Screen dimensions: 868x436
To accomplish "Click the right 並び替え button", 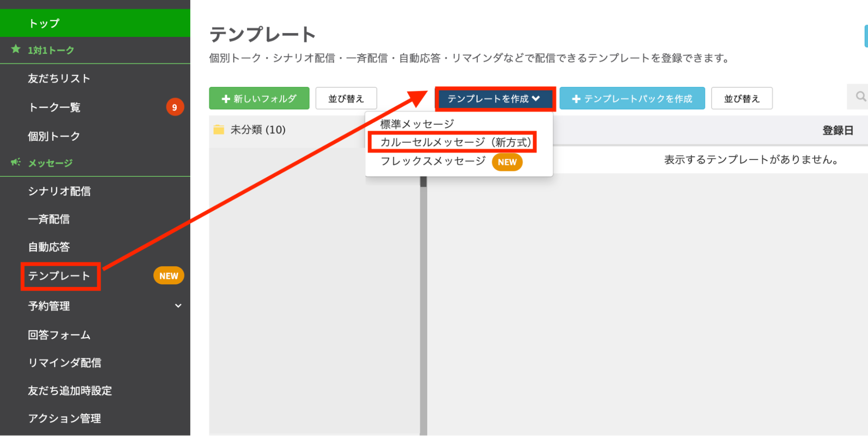I will pyautogui.click(x=741, y=98).
